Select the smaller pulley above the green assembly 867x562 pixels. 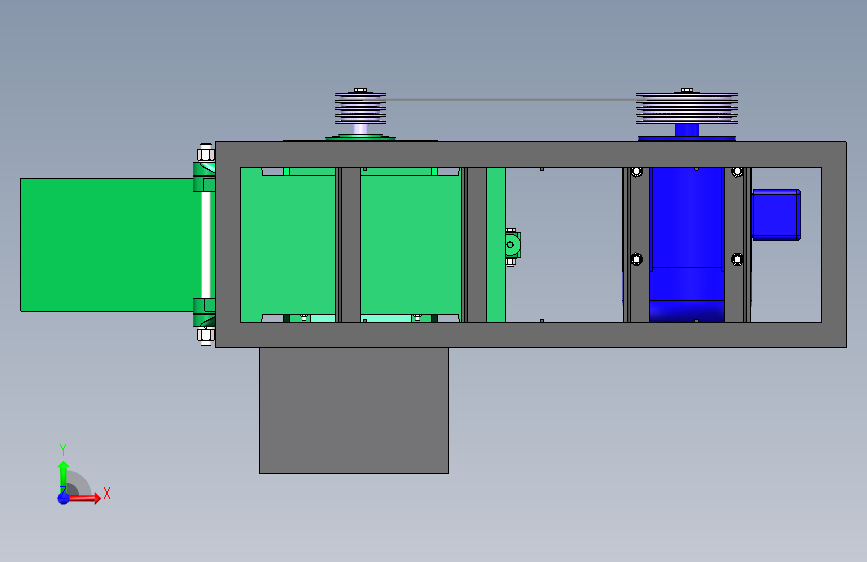pyautogui.click(x=361, y=108)
